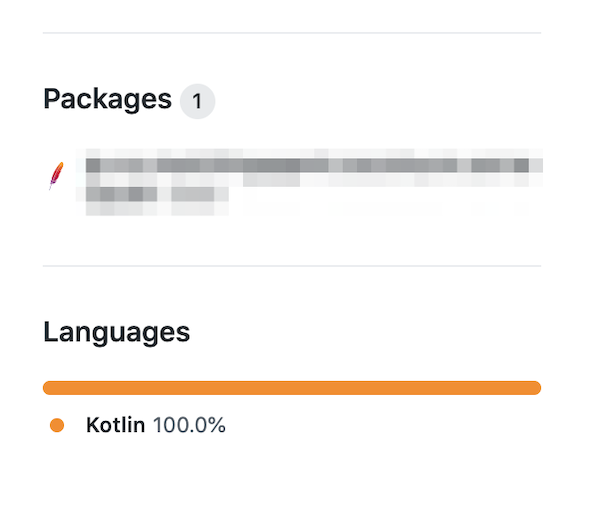This screenshot has width=600, height=532.
Task: Click the word Packages in the sidebar
Action: click(108, 99)
